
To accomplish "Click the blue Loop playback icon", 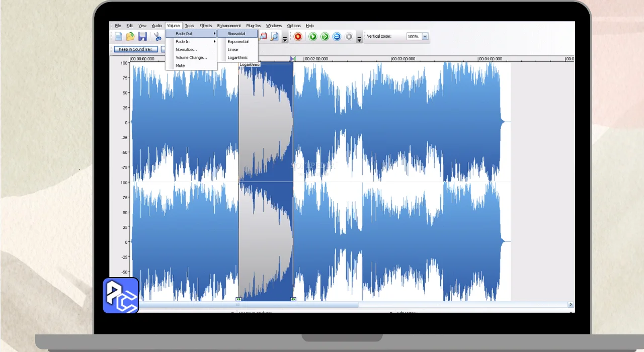I will coord(337,37).
